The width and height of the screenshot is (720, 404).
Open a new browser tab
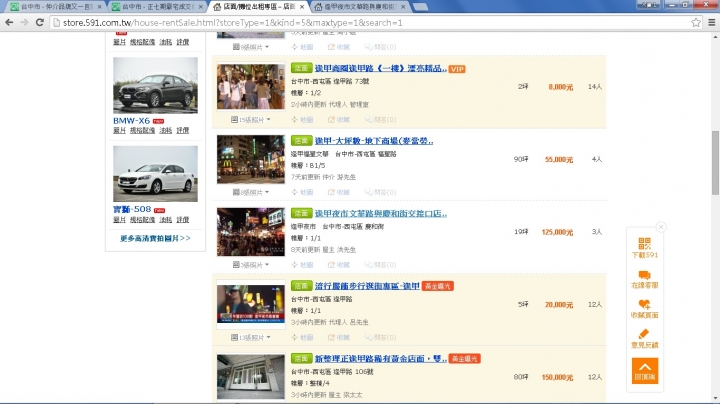pyautogui.click(x=421, y=7)
